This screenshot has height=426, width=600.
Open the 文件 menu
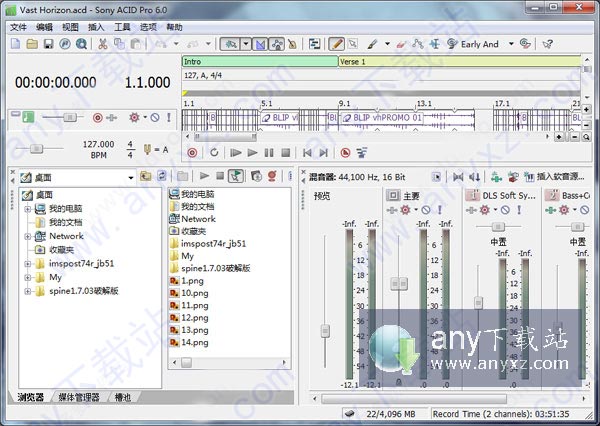pos(18,27)
